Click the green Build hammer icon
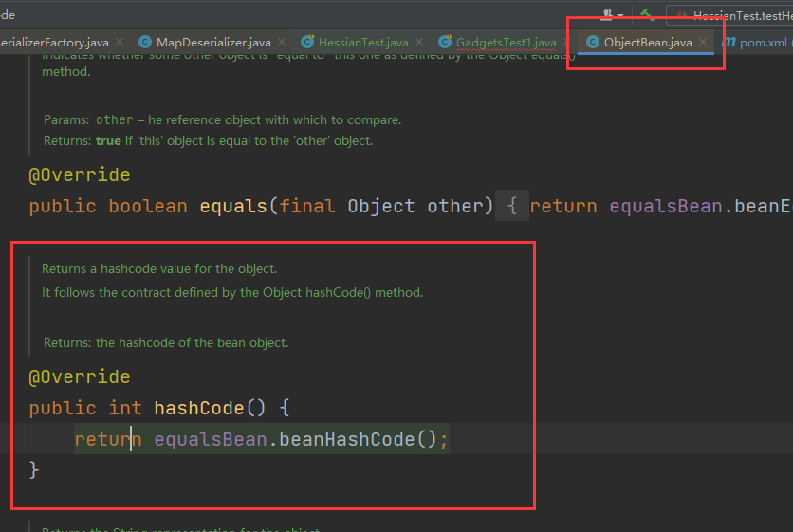793x532 pixels. coord(648,14)
